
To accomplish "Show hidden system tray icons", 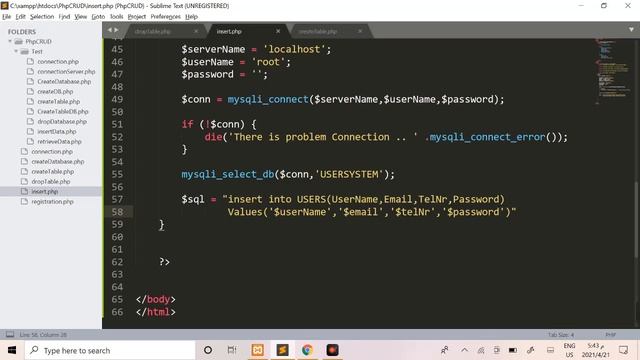I will [x=464, y=350].
